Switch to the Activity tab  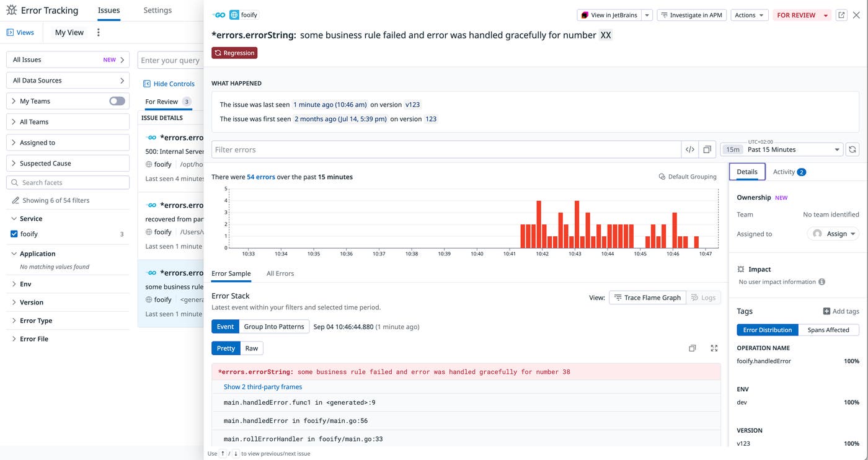pos(784,172)
